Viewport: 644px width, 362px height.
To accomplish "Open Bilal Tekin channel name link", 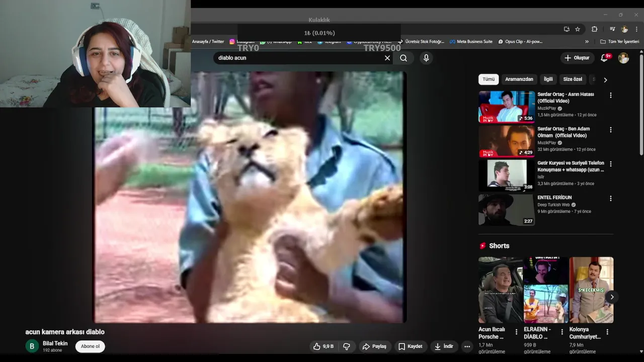I will pyautogui.click(x=55, y=343).
